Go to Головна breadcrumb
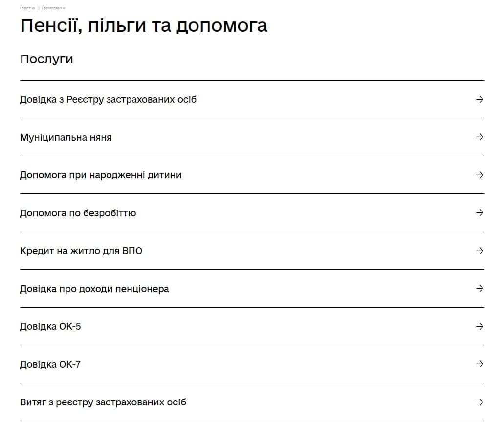 [27, 8]
